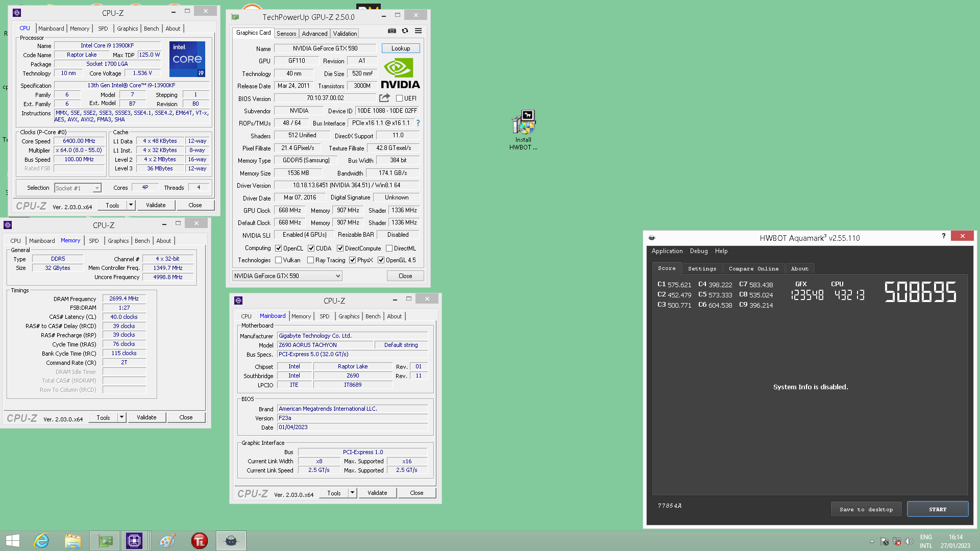Image resolution: width=980 pixels, height=551 pixels.
Task: Toggle the CUDA checkbox
Action: click(311, 248)
